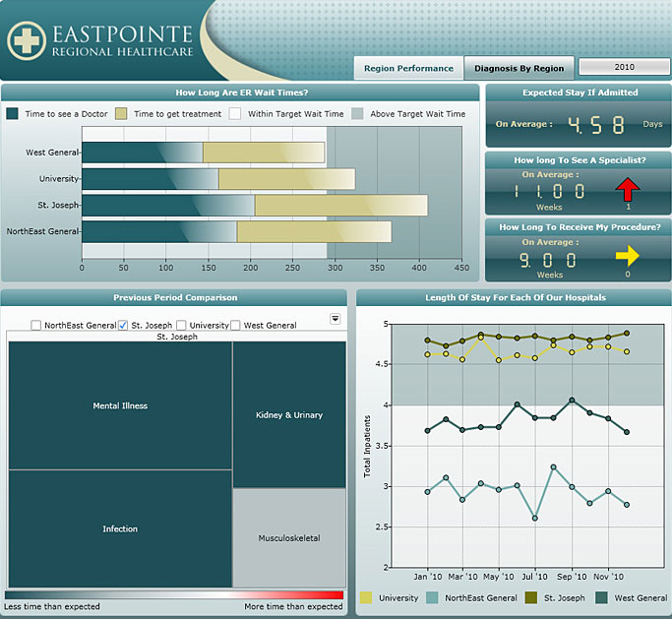Image resolution: width=672 pixels, height=619 pixels.
Task: Switch to the Region Performance tab
Action: 408,69
